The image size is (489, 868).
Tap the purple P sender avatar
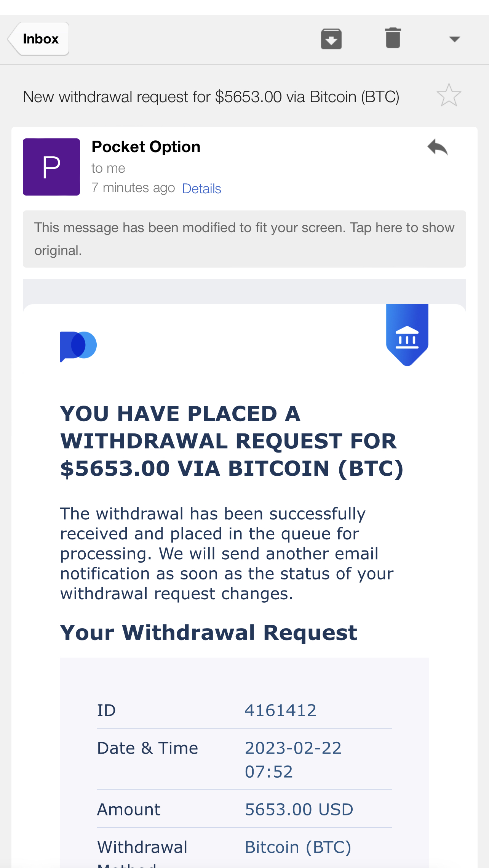pyautogui.click(x=51, y=167)
